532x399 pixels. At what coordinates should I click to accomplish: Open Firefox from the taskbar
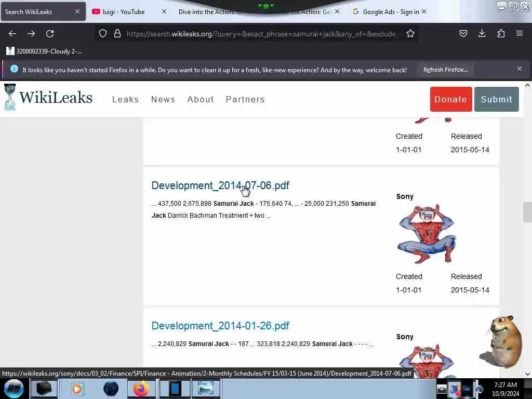(141, 389)
